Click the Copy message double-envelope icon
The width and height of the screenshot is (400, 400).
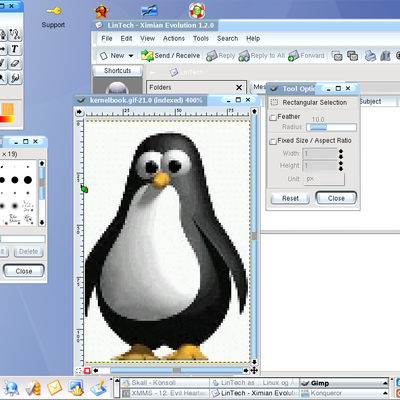point(352,56)
